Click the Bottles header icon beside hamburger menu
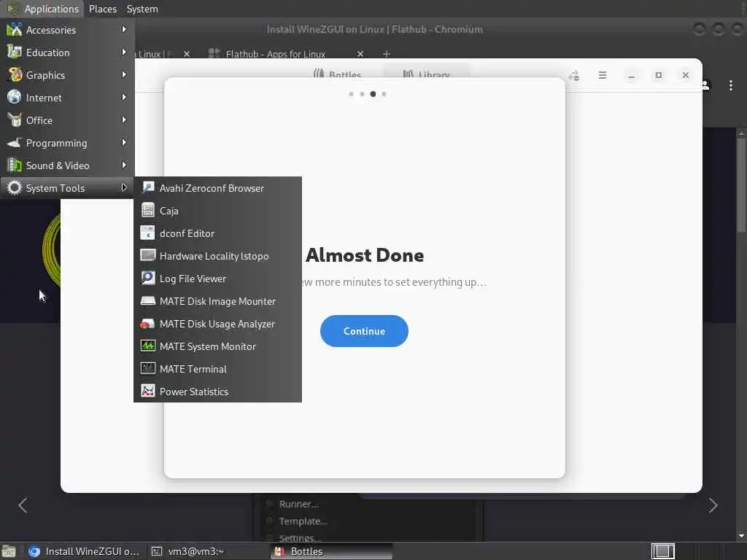This screenshot has width=747, height=560. [x=574, y=75]
